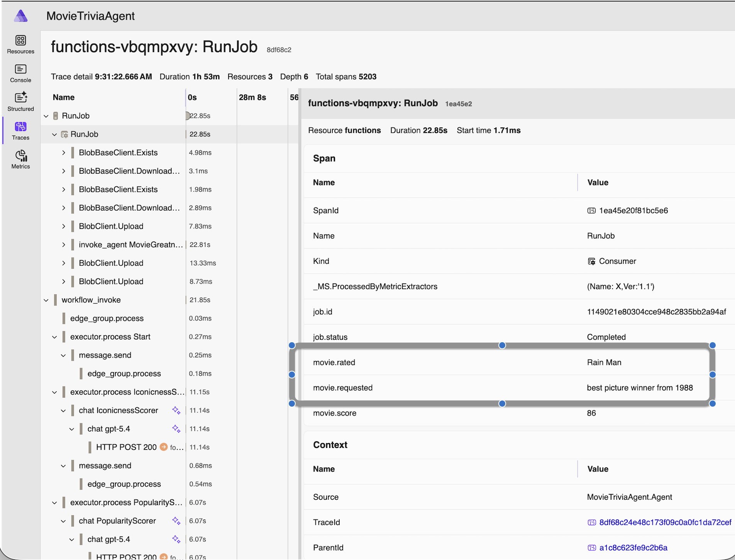Open the Console sidebar icon
This screenshot has width=735, height=560.
click(x=20, y=73)
